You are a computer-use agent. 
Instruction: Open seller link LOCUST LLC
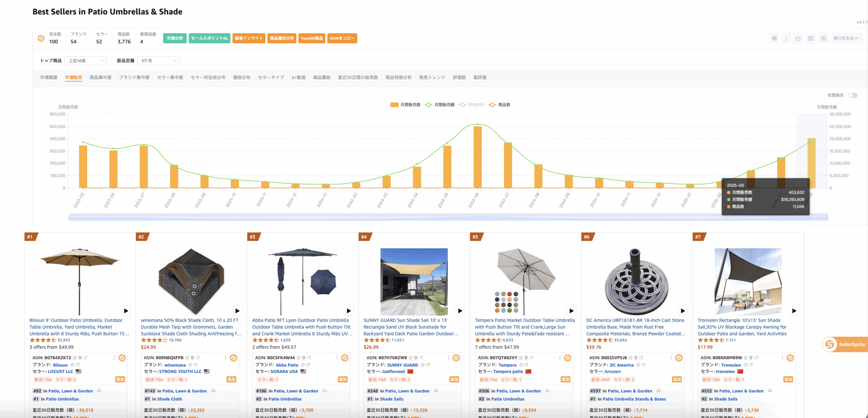coord(60,372)
